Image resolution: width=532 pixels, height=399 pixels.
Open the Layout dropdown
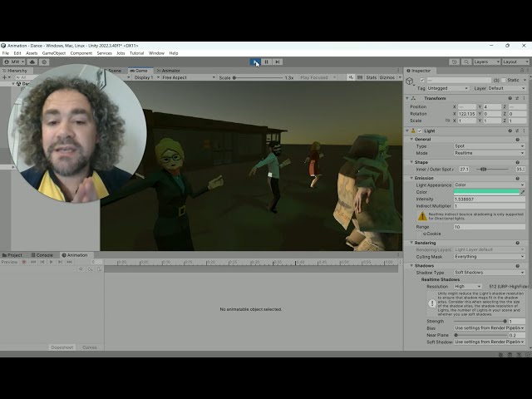click(x=515, y=62)
